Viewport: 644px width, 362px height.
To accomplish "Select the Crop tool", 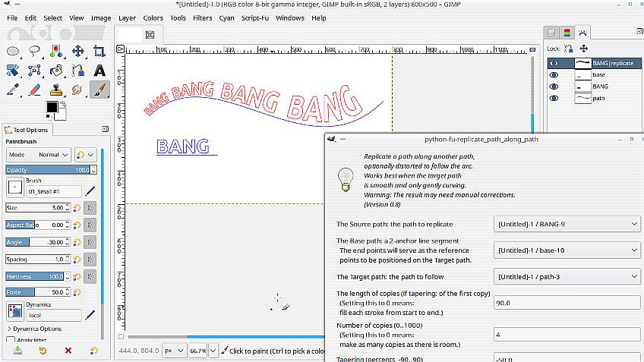I will tap(99, 52).
